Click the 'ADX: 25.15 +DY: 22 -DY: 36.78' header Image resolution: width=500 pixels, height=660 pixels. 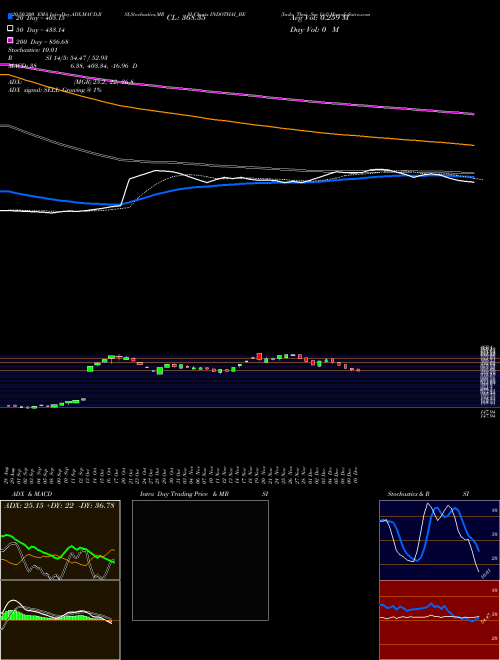[x=59, y=505]
